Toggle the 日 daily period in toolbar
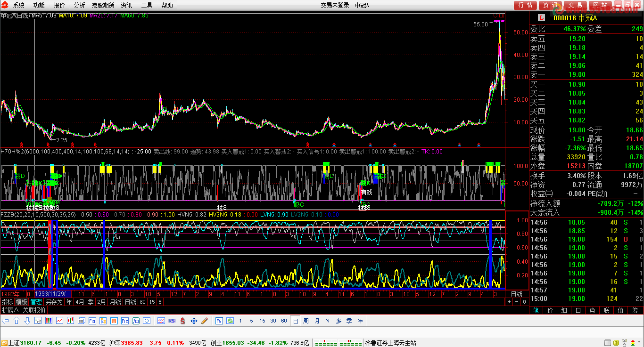This screenshot has width=644, height=347. (x=295, y=321)
